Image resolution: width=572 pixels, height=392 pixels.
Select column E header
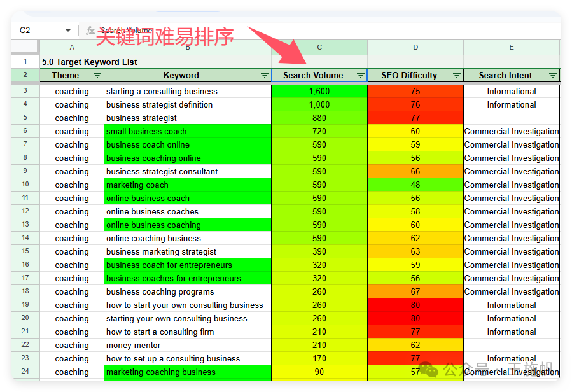tap(512, 47)
